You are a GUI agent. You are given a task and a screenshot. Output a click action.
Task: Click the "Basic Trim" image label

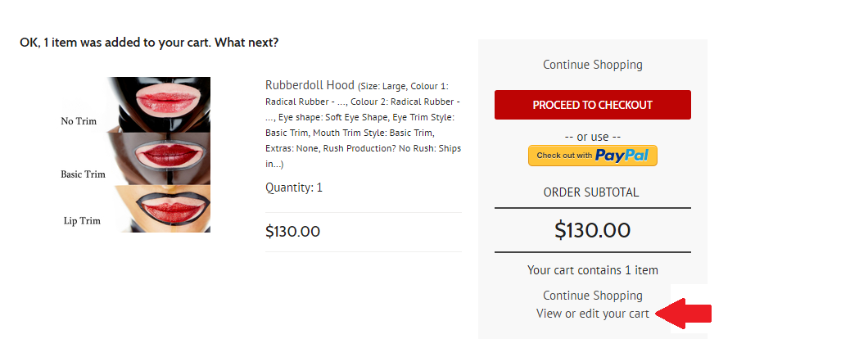[83, 174]
